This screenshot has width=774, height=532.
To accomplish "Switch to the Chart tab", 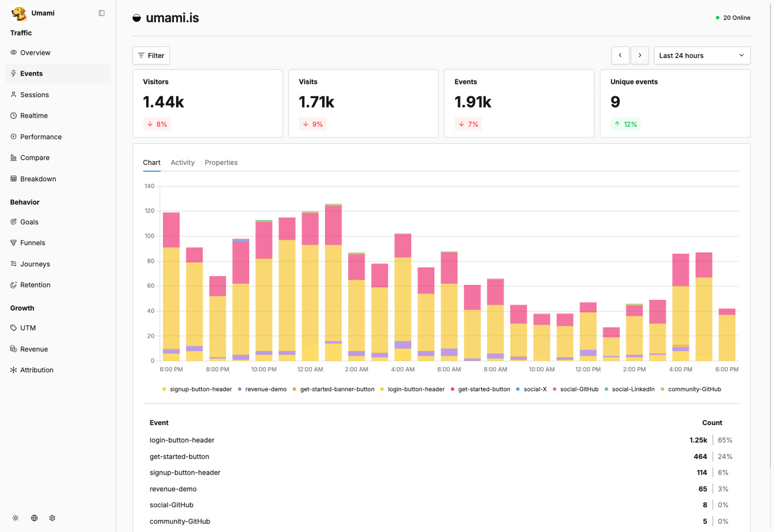I will pos(152,162).
